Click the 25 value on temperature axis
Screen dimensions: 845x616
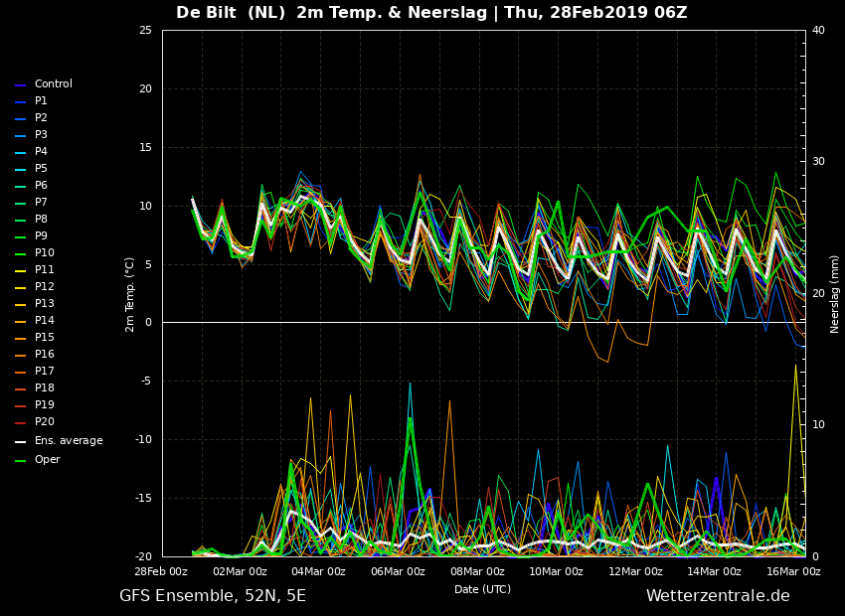pos(145,30)
